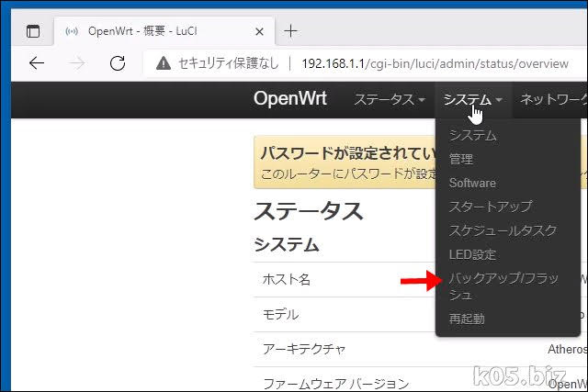The height and width of the screenshot is (392, 588).
Task: Click the アーキテクチャ row label
Action: click(x=304, y=349)
